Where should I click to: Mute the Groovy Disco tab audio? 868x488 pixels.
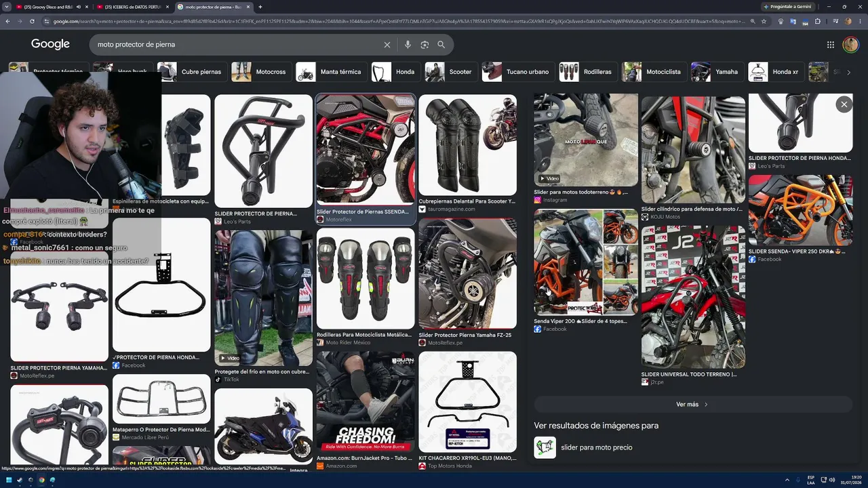79,7
